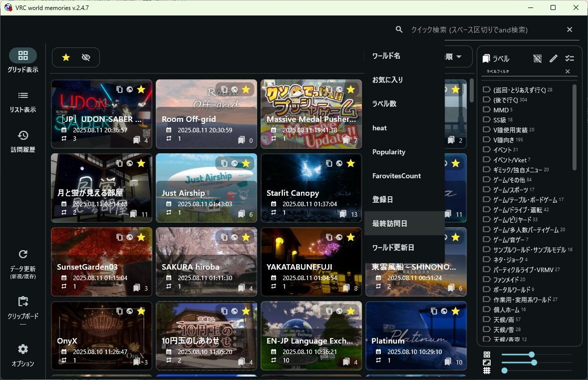Favorite star on Starlit Canopy card

pos(350,163)
